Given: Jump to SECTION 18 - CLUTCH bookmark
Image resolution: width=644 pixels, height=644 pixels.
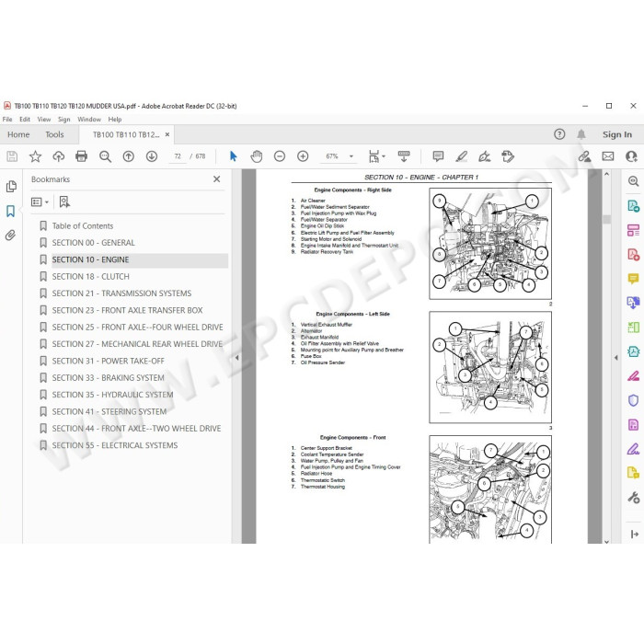Looking at the screenshot, I should 90,276.
